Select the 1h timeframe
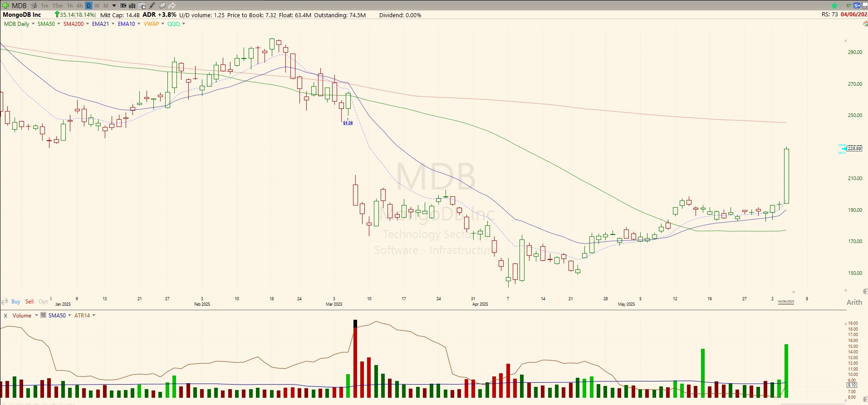This screenshot has height=405, width=868. [x=69, y=5]
